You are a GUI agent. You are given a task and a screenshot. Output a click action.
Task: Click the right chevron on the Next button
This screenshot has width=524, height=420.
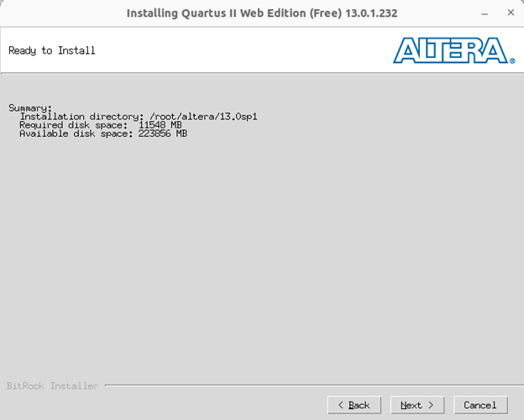[x=431, y=405]
